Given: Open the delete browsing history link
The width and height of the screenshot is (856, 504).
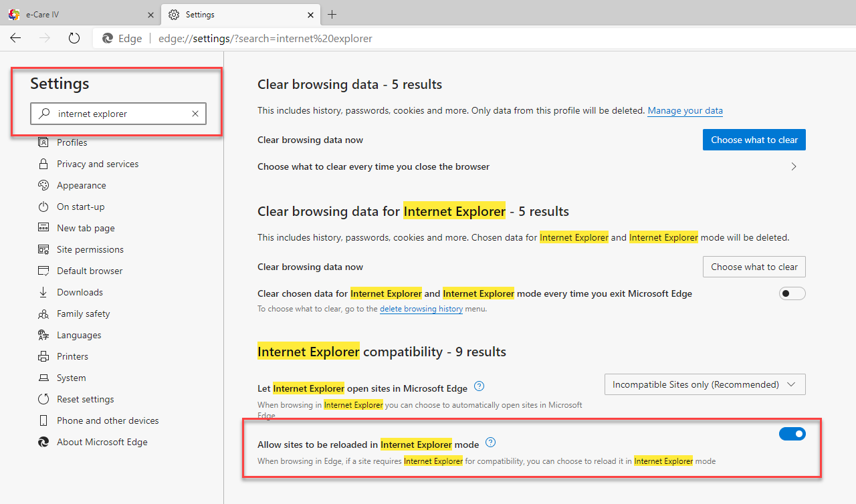Looking at the screenshot, I should pos(421,309).
